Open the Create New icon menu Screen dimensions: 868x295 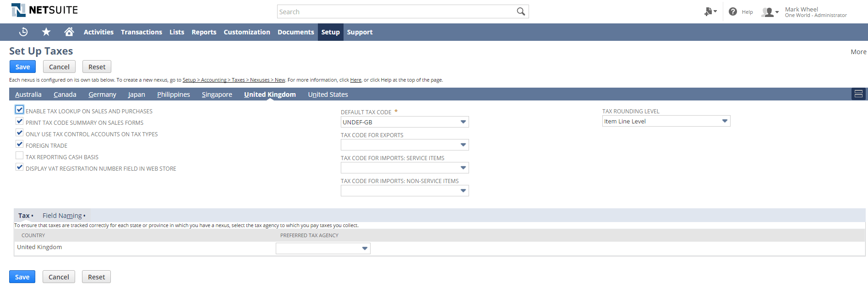(710, 11)
